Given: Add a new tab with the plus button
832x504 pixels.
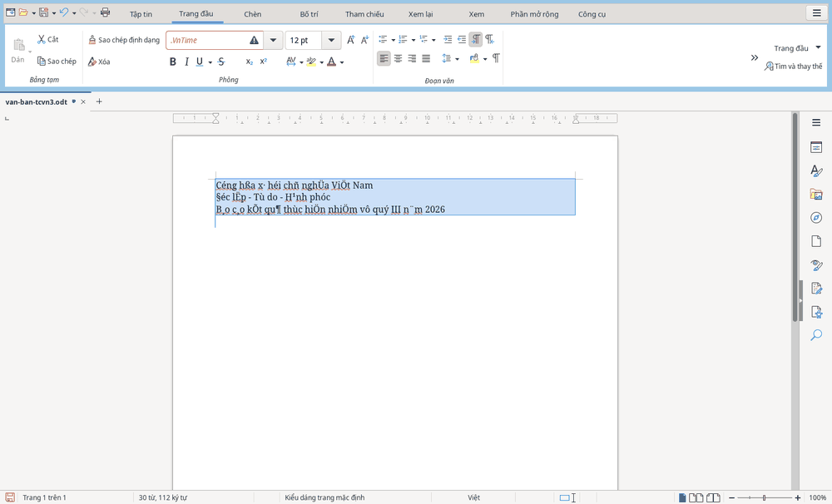Looking at the screenshot, I should coord(99,101).
